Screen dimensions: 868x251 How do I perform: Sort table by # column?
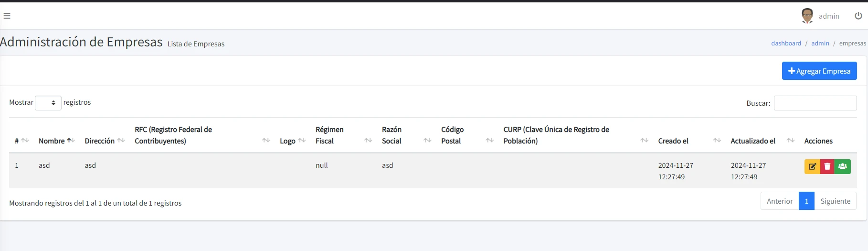click(21, 141)
